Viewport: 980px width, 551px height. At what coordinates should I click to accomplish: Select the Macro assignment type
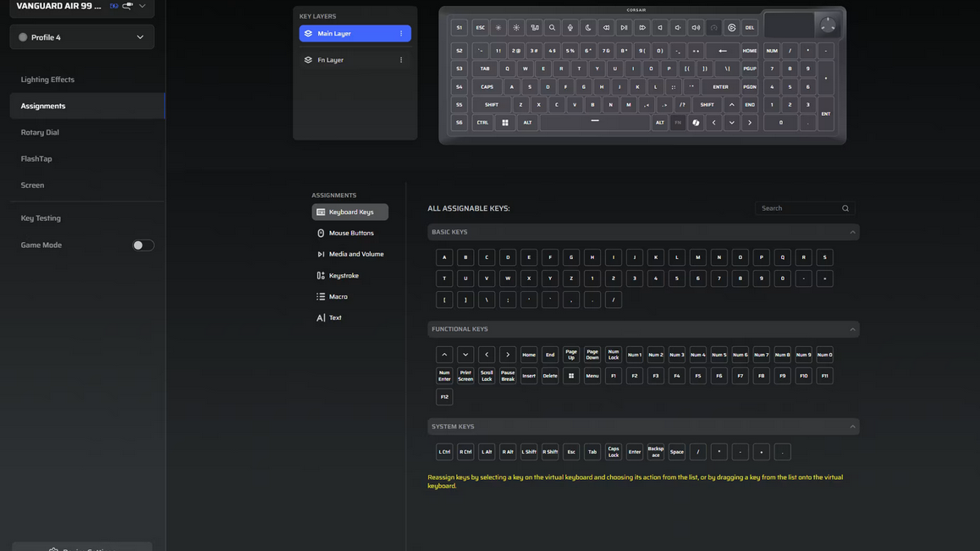click(x=339, y=297)
